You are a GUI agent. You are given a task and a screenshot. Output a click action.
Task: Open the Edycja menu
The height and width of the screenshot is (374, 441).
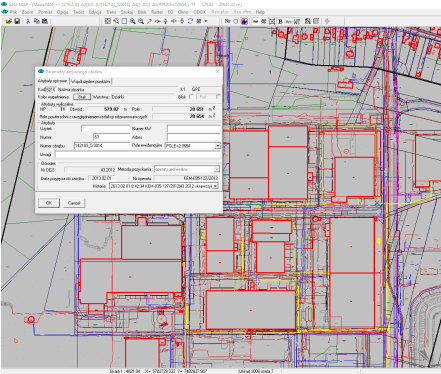pos(95,12)
